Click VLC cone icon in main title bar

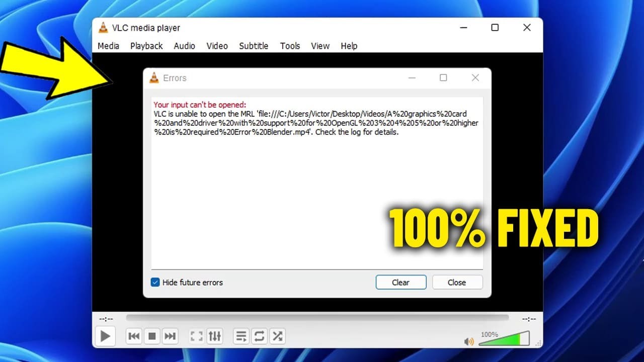point(103,28)
